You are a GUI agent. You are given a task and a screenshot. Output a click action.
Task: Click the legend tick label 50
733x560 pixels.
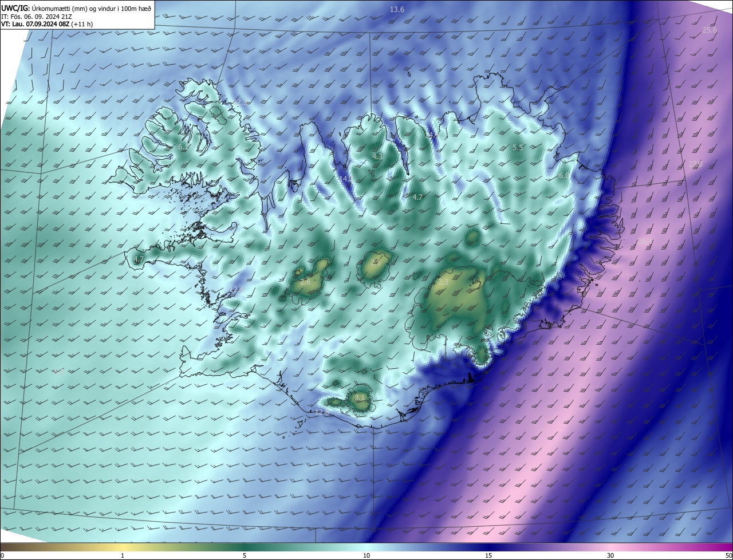[x=728, y=555]
